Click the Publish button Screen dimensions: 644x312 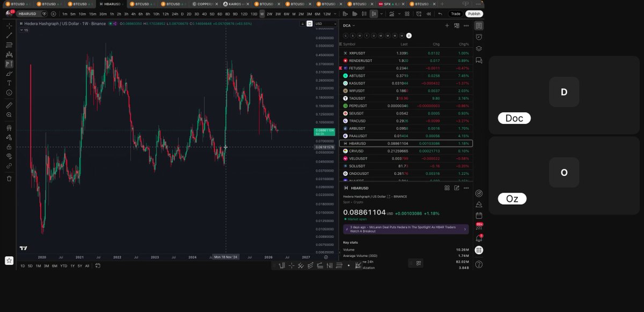tap(474, 14)
